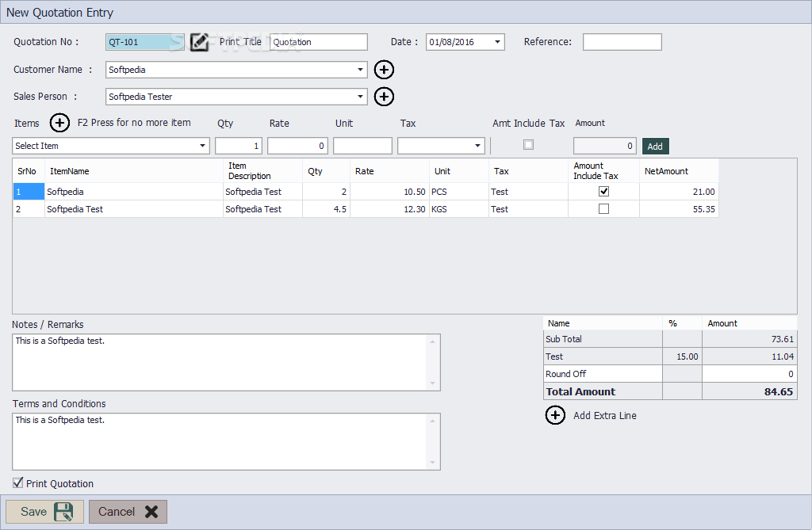The image size is (812, 530).
Task: Save the quotation
Action: tap(44, 512)
